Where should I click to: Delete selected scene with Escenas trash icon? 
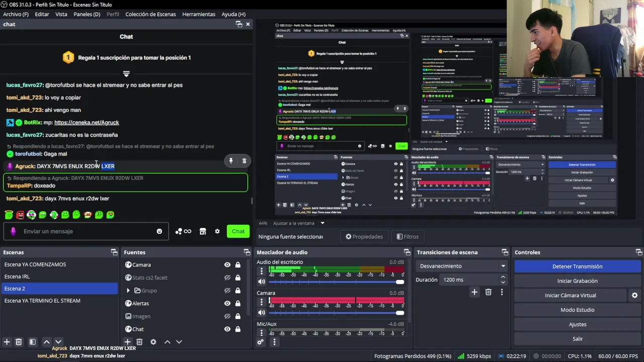pos(19,342)
